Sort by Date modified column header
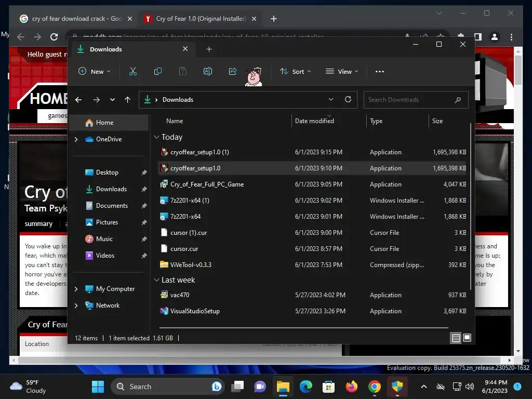Screen dimensions: 532x399 (314, 121)
